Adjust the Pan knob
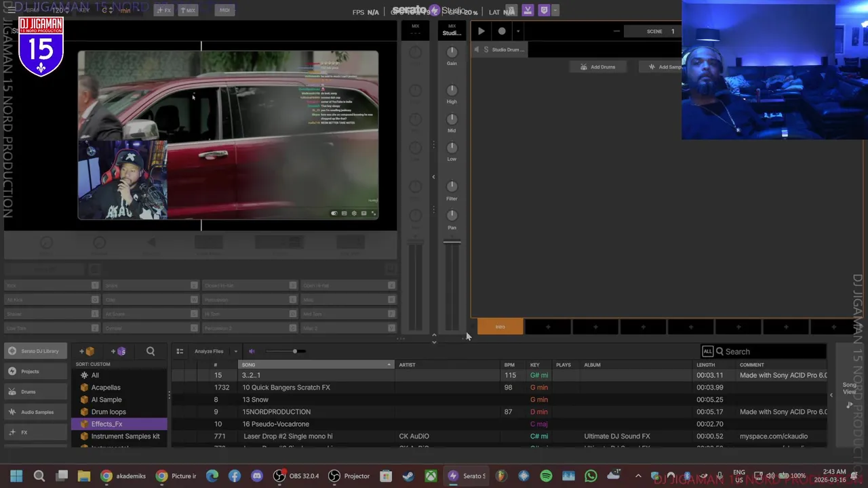The image size is (868, 488). pos(452,216)
